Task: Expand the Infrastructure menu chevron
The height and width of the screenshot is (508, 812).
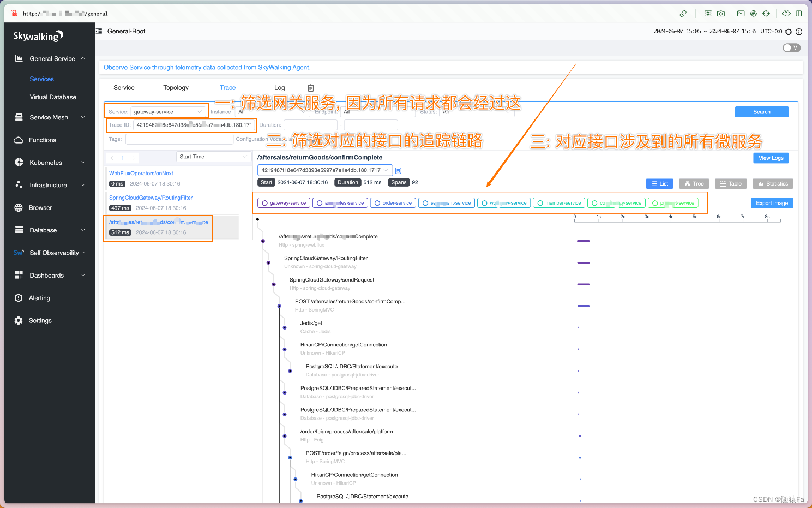Action: tap(83, 185)
